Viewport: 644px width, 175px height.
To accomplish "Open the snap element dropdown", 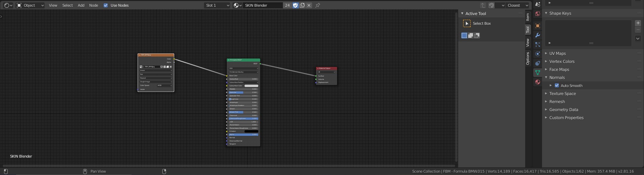I will click(500, 5).
